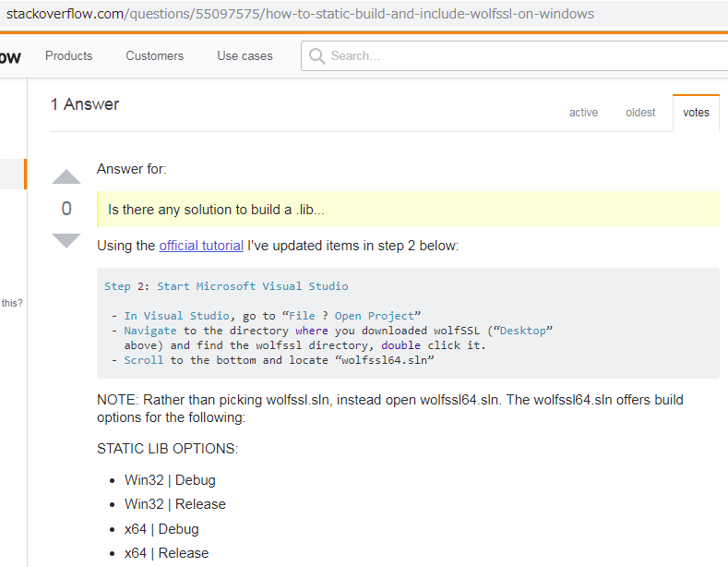The image size is (728, 567).
Task: Upvote the answer with the up arrow
Action: (x=66, y=176)
